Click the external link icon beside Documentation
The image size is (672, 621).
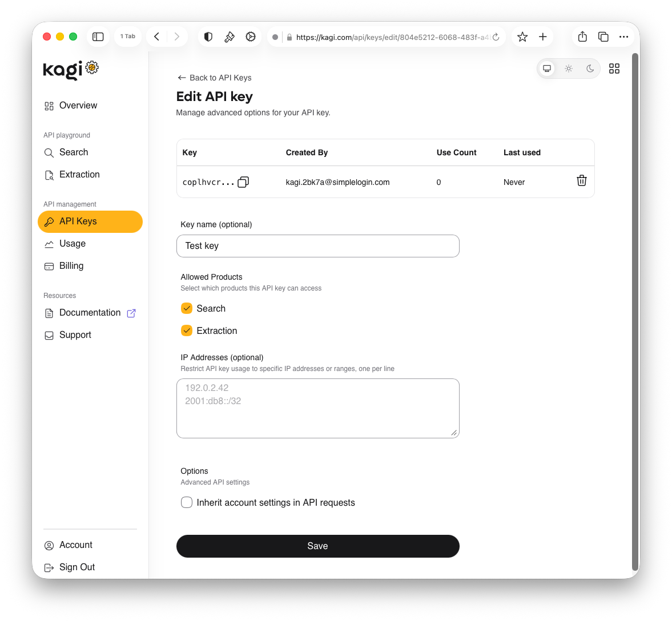(131, 313)
